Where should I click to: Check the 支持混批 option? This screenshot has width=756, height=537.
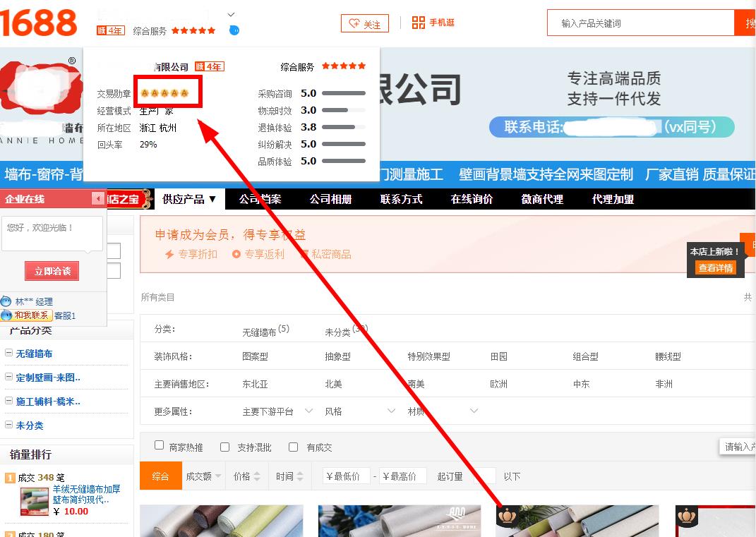pos(225,447)
